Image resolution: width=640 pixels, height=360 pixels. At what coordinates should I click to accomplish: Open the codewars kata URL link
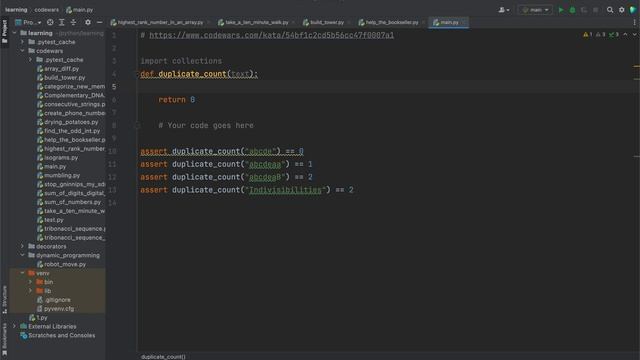tap(271, 35)
